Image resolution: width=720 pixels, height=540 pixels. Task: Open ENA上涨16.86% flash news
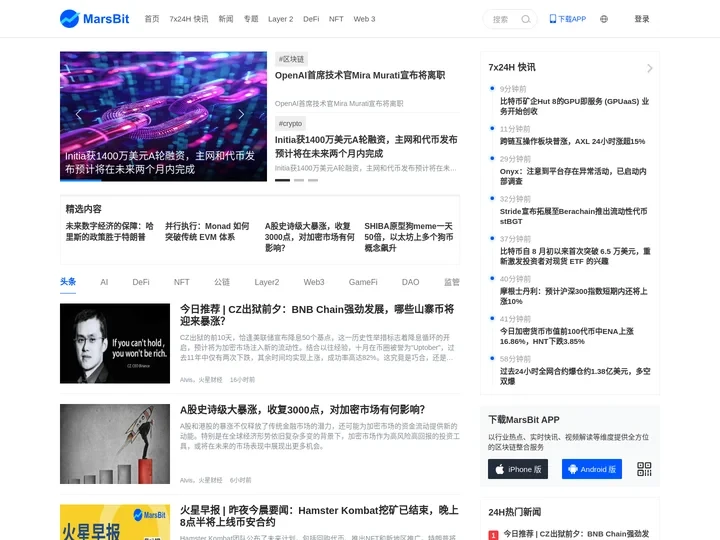point(567,336)
